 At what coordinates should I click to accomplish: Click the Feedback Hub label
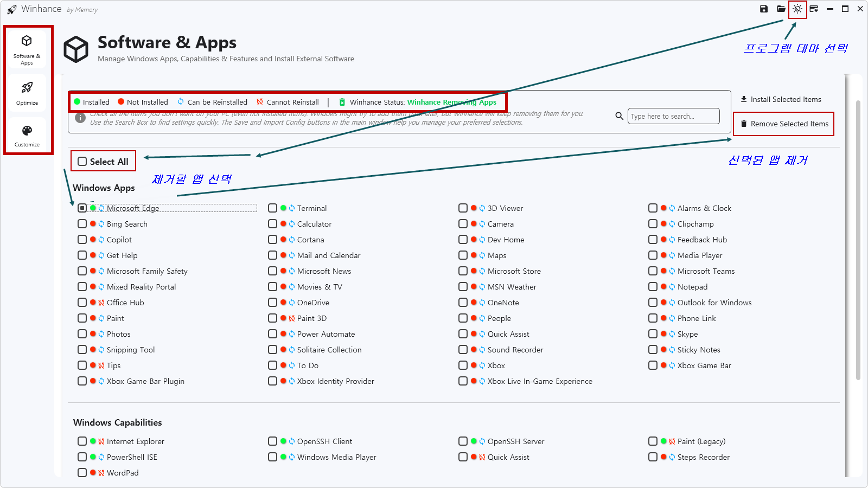[x=702, y=240]
